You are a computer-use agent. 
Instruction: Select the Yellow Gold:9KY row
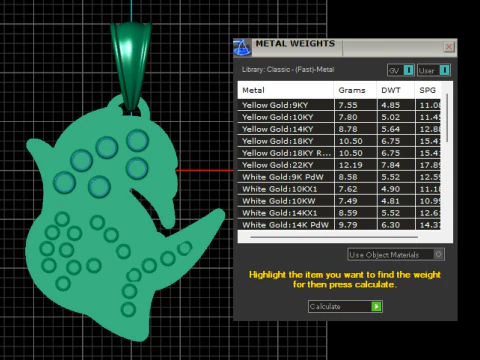coord(339,105)
